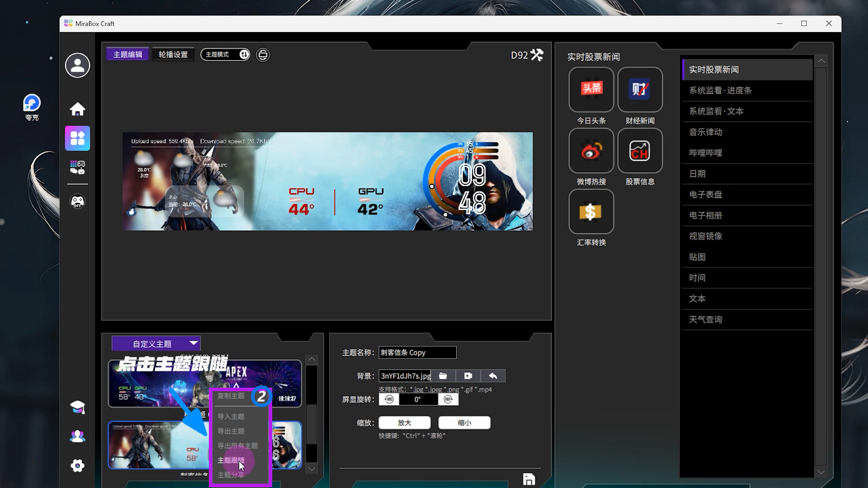Choose 主题跟随 from context menu
868x488 pixels.
231,460
